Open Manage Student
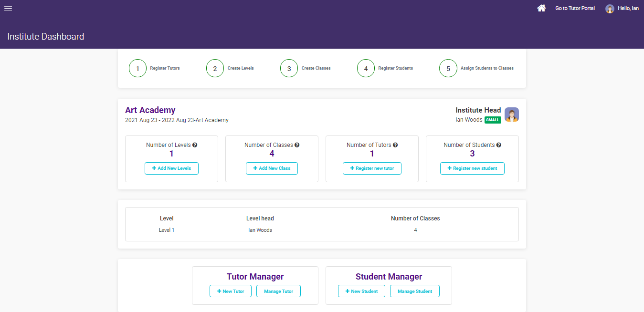The height and width of the screenshot is (312, 644). coord(414,291)
